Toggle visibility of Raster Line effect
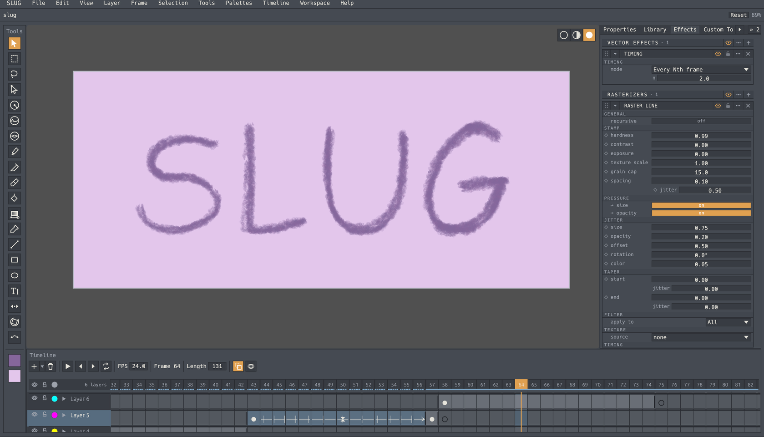The image size is (764, 437). coord(718,106)
